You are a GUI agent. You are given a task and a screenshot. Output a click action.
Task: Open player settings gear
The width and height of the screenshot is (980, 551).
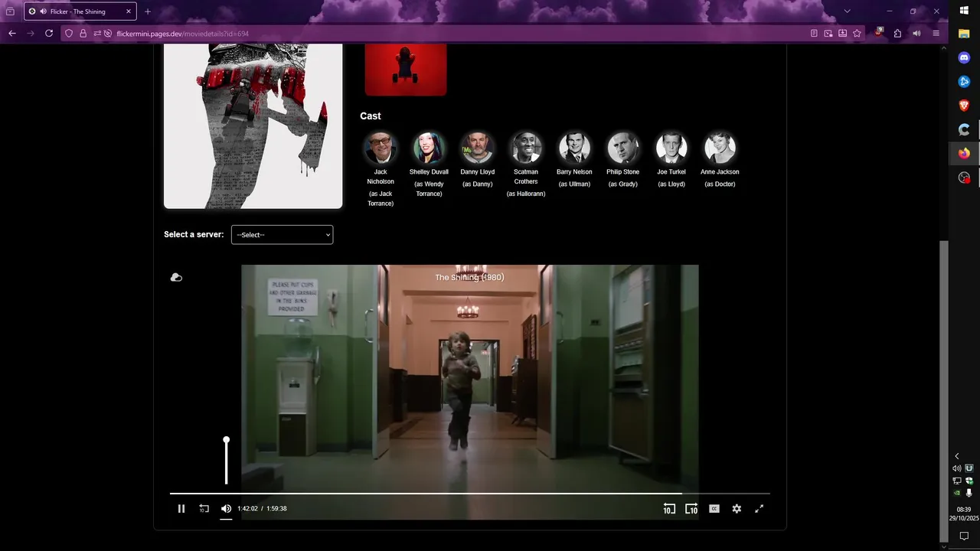[737, 509]
